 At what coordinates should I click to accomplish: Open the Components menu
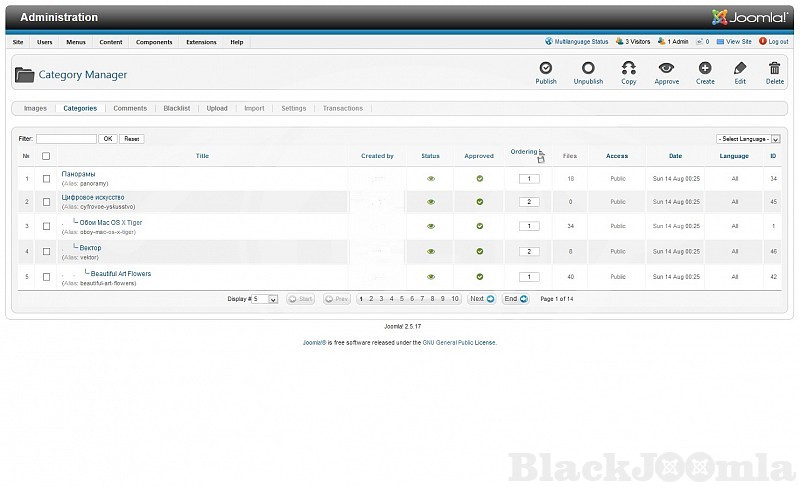(154, 42)
